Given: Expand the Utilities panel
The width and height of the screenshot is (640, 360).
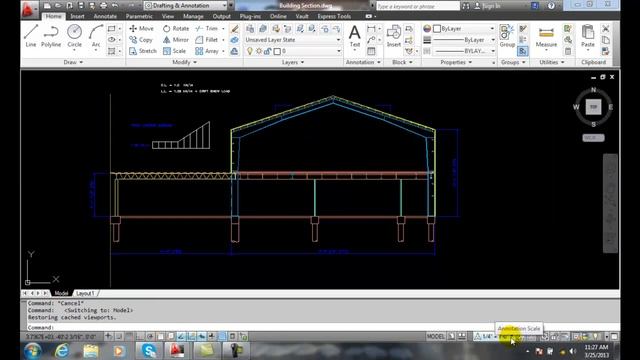Looking at the screenshot, I should coord(552,62).
